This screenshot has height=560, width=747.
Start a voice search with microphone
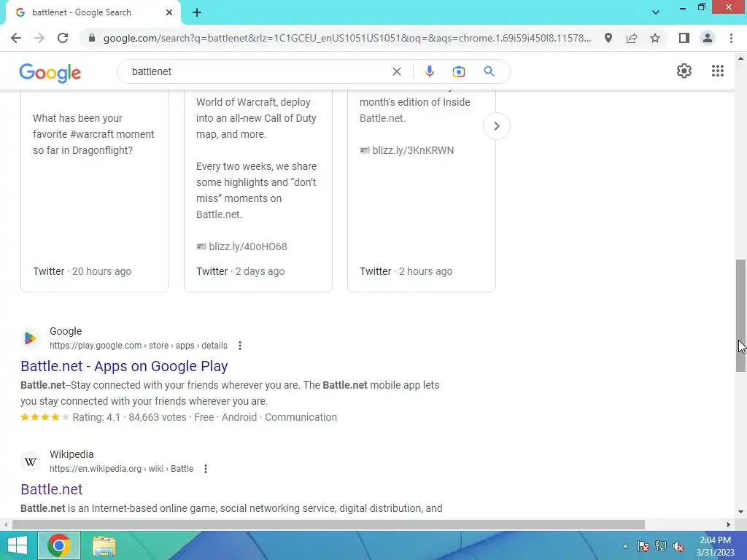tap(429, 71)
